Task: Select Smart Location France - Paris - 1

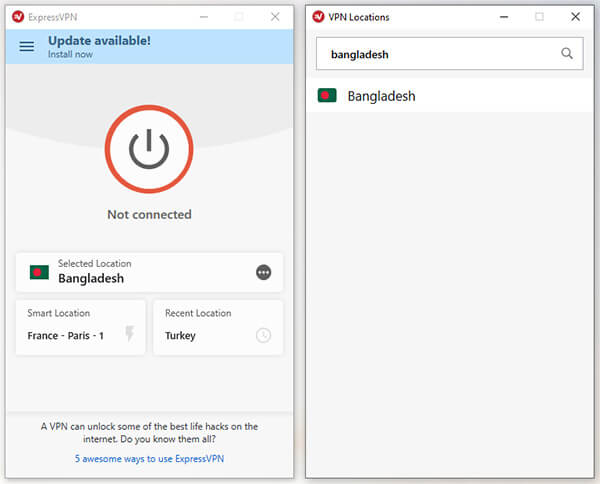Action: click(80, 328)
